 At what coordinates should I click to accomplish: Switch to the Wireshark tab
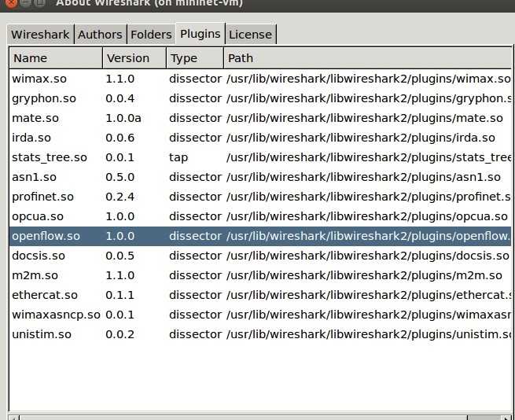(x=40, y=34)
